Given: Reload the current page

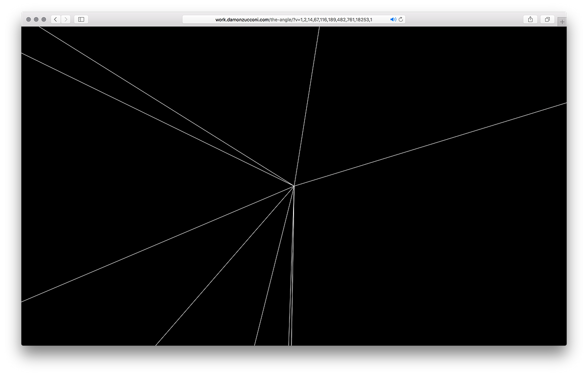Looking at the screenshot, I should (x=401, y=20).
